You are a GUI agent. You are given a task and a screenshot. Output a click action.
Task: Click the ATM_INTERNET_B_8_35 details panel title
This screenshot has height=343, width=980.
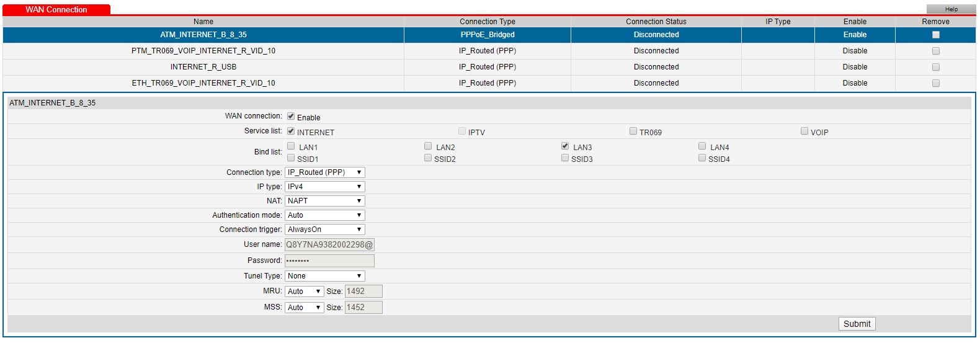point(53,103)
